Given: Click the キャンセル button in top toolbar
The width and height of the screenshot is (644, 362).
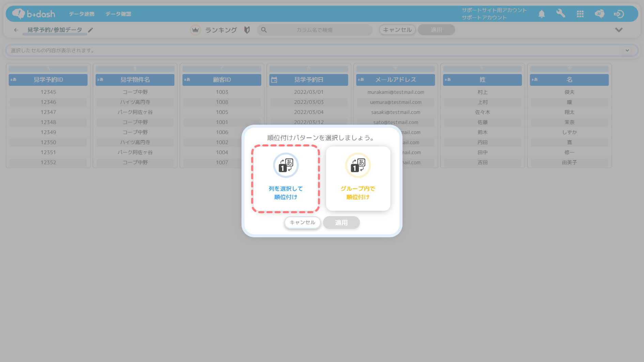Looking at the screenshot, I should [x=397, y=30].
